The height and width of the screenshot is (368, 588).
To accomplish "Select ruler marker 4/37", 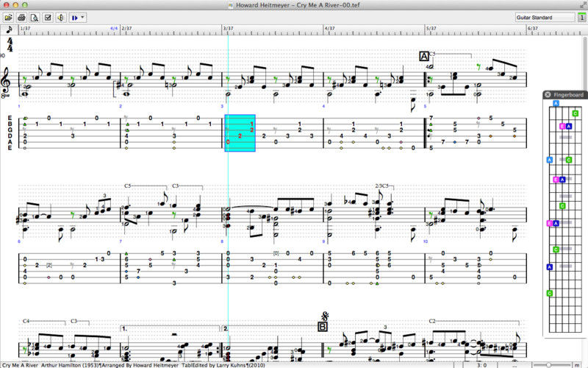I will (x=329, y=28).
